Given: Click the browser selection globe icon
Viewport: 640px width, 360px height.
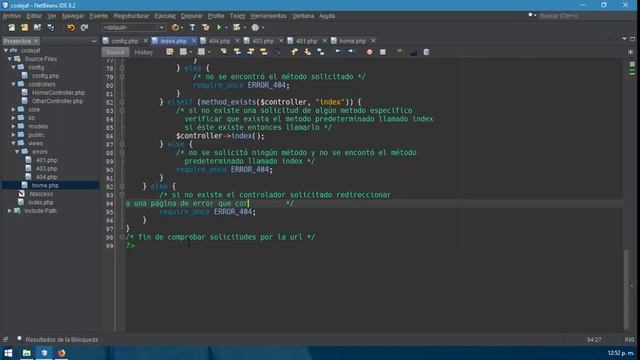Looking at the screenshot, I should pos(175,27).
